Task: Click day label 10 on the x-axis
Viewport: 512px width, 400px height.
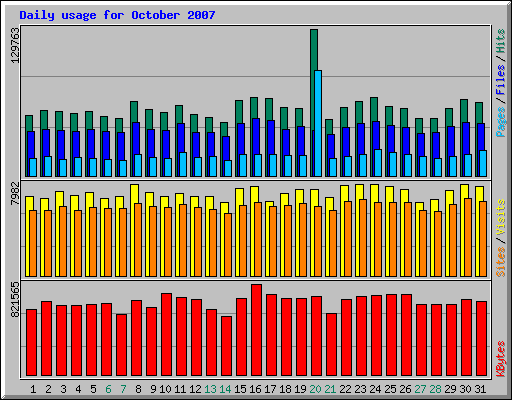Action: coord(165,389)
